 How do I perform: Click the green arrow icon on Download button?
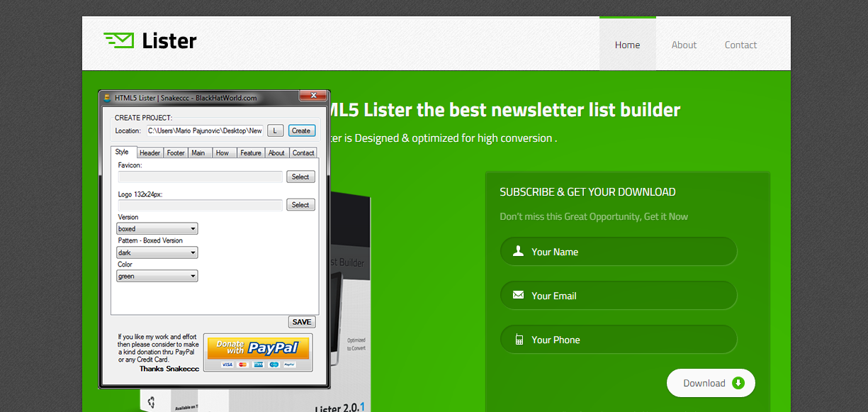point(738,383)
